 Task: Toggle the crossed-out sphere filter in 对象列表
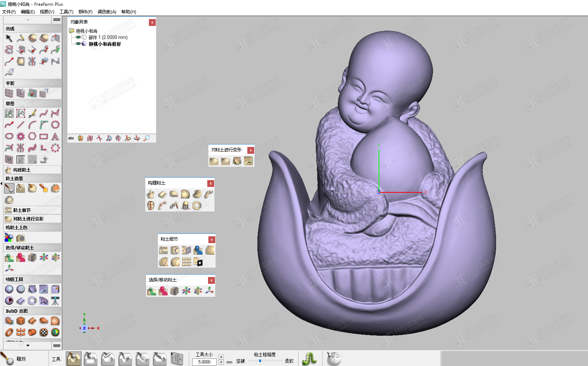[118, 138]
